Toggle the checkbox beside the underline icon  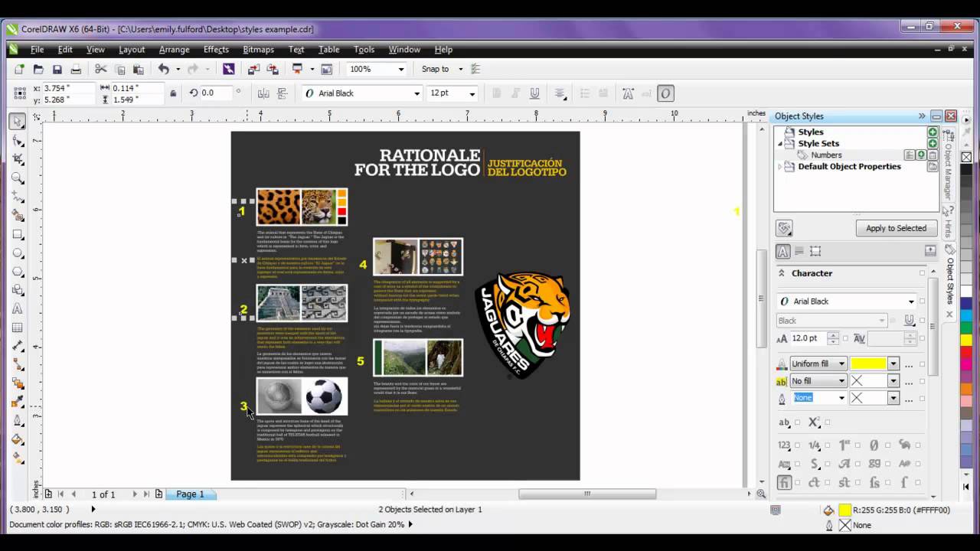(922, 321)
